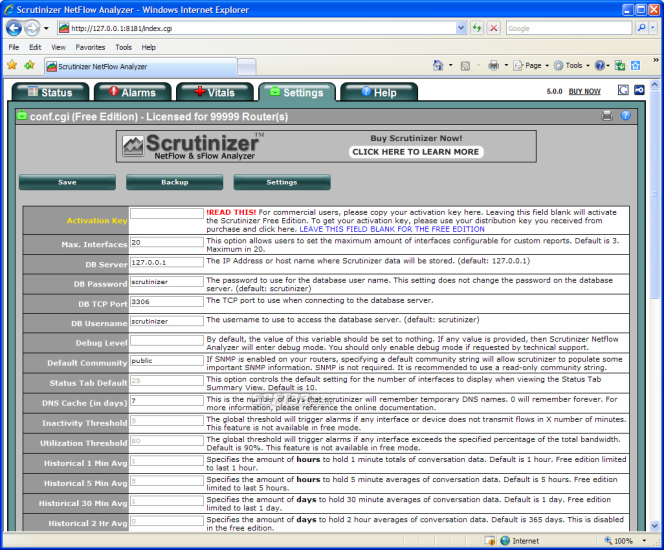Click the DB Password field
The height and width of the screenshot is (550, 664).
click(x=167, y=282)
